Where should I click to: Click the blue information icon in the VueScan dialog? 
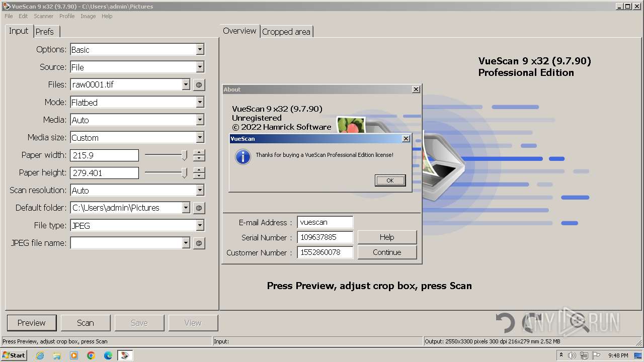243,157
